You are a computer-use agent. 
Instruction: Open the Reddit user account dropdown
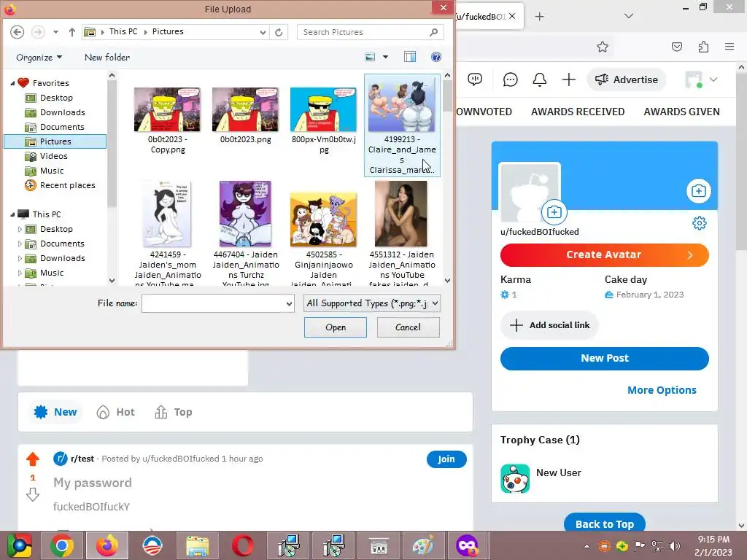713,79
